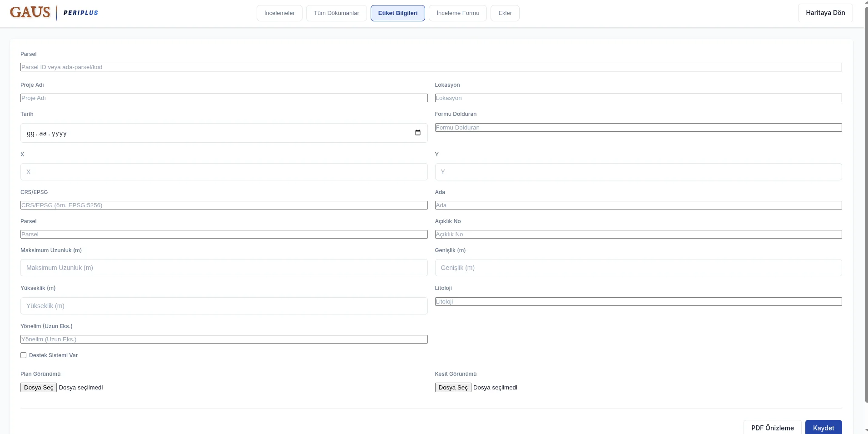Click the GAUS Periplus logo

click(54, 13)
